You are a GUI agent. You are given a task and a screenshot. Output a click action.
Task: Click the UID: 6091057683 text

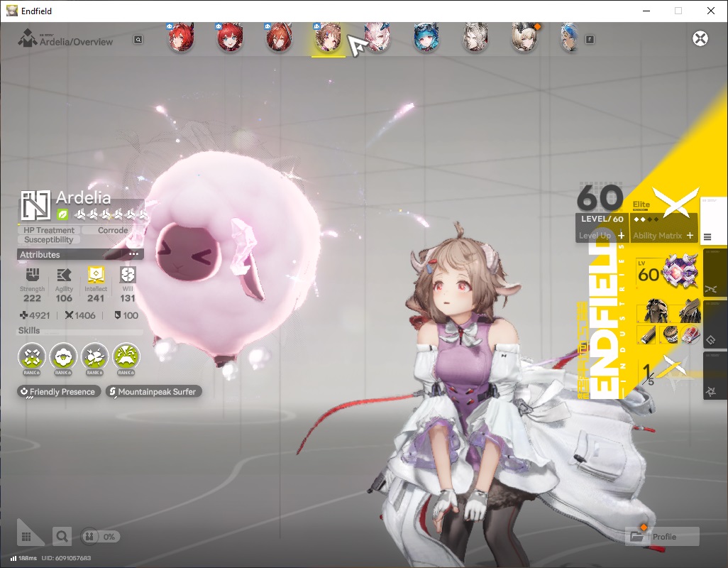pyautogui.click(x=66, y=558)
